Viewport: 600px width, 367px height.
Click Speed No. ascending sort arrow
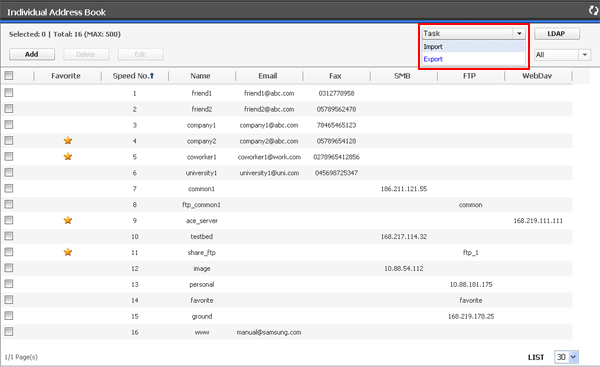[x=152, y=76]
